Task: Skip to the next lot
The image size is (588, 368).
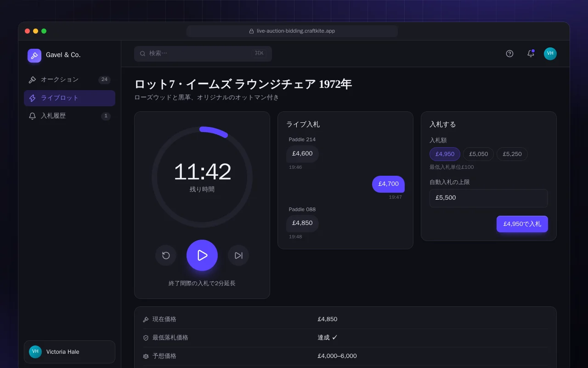Action: coord(238,255)
